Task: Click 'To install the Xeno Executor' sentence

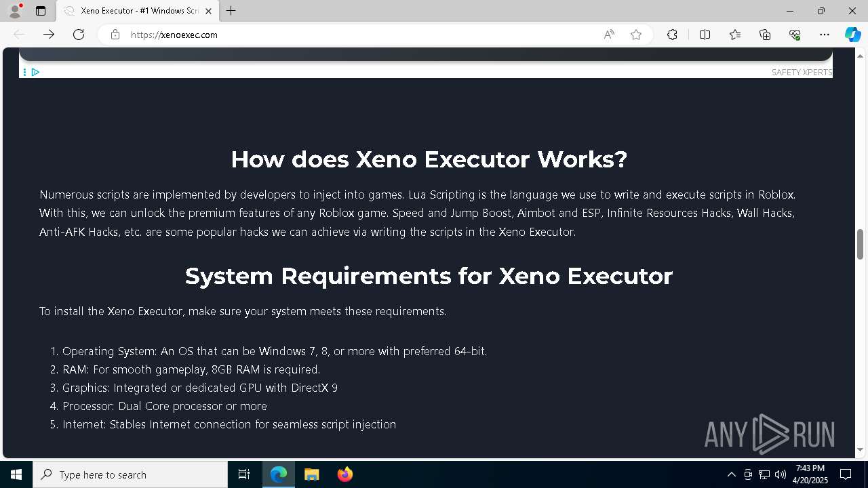Action: (243, 312)
